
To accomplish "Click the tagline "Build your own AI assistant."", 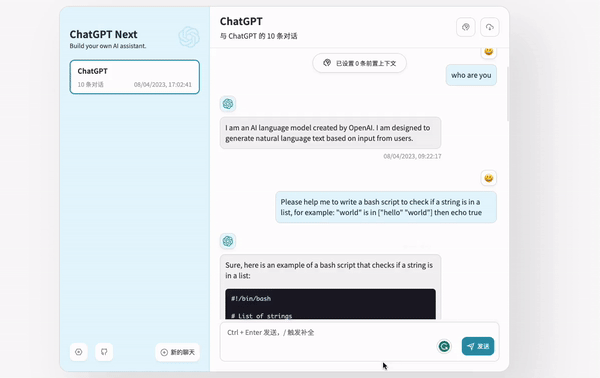I will click(108, 46).
